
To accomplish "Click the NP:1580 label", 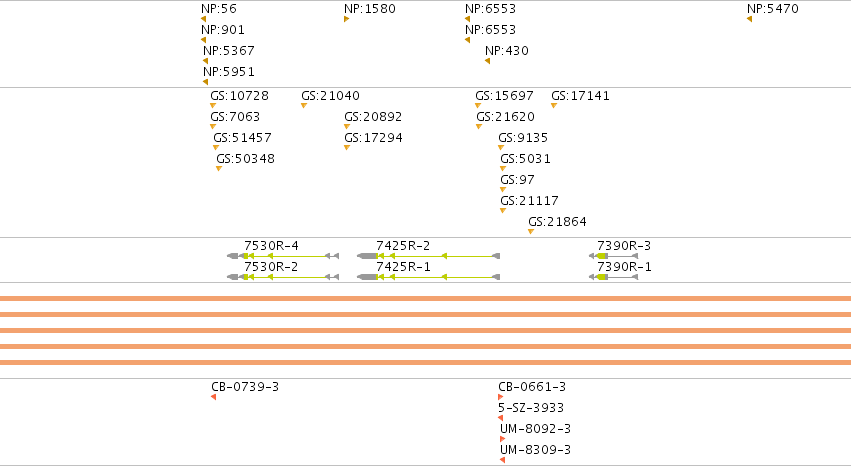I will tap(370, 9).
